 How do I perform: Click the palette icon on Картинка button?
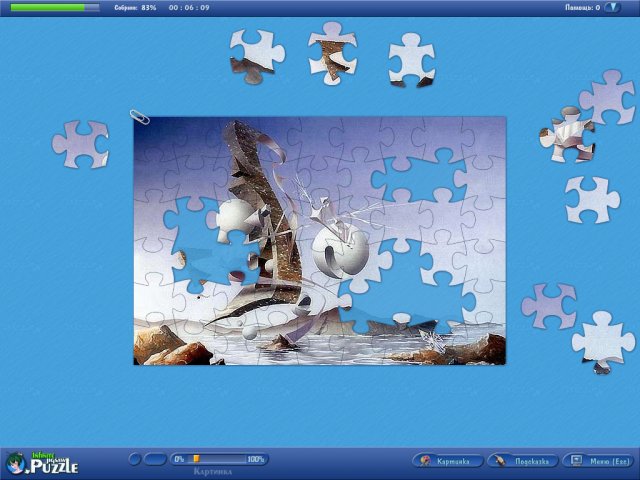[x=425, y=461]
